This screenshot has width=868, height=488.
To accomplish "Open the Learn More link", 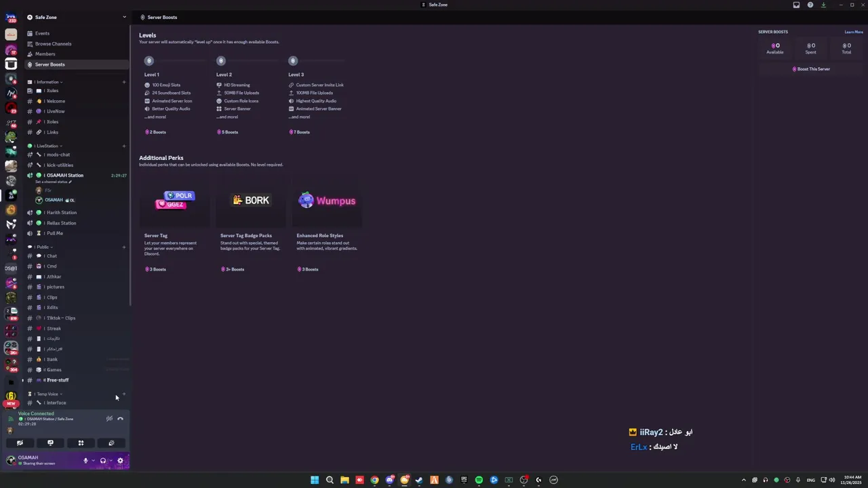I will (x=854, y=32).
